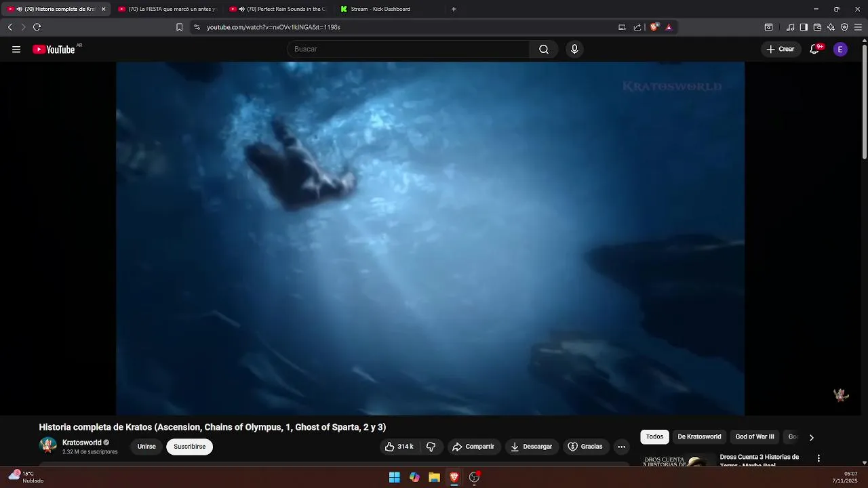Open Dross Cuenta 3 Historias video thumbnail
868x488 pixels.
[x=678, y=460]
